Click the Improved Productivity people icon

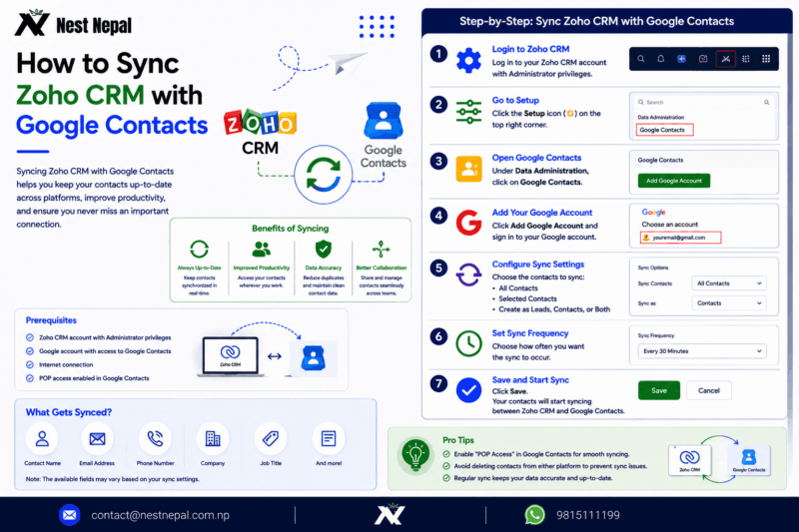click(x=262, y=249)
